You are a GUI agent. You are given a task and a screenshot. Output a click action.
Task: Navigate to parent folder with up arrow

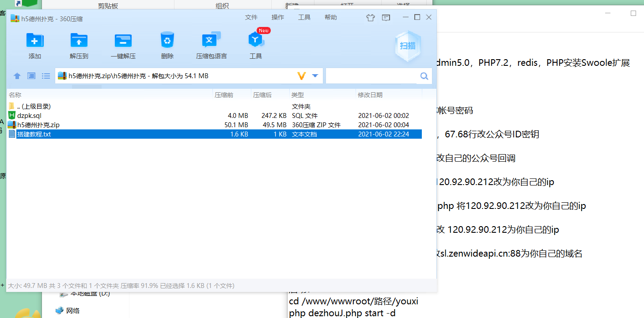pos(16,76)
